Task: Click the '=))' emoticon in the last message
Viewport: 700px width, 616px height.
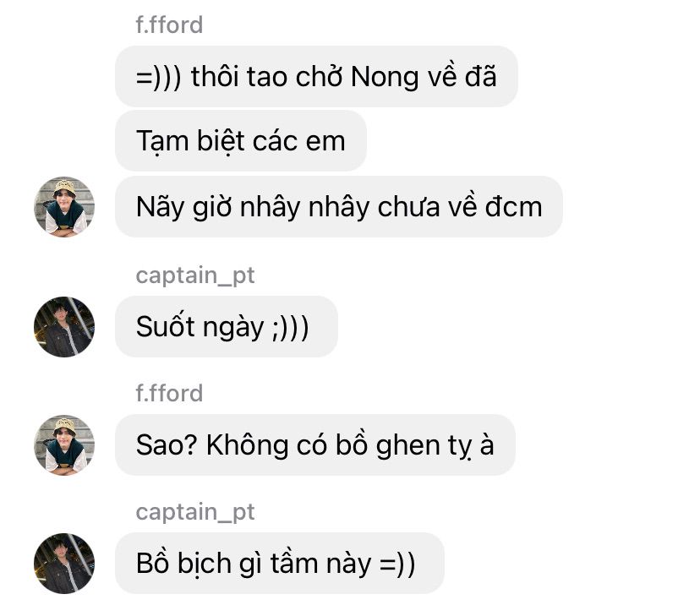Action: point(397,564)
